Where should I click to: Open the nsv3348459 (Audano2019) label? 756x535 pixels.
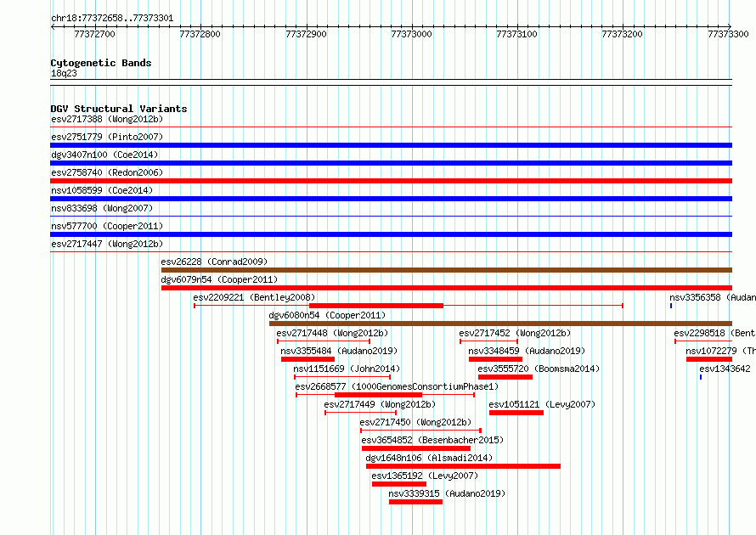[527, 351]
